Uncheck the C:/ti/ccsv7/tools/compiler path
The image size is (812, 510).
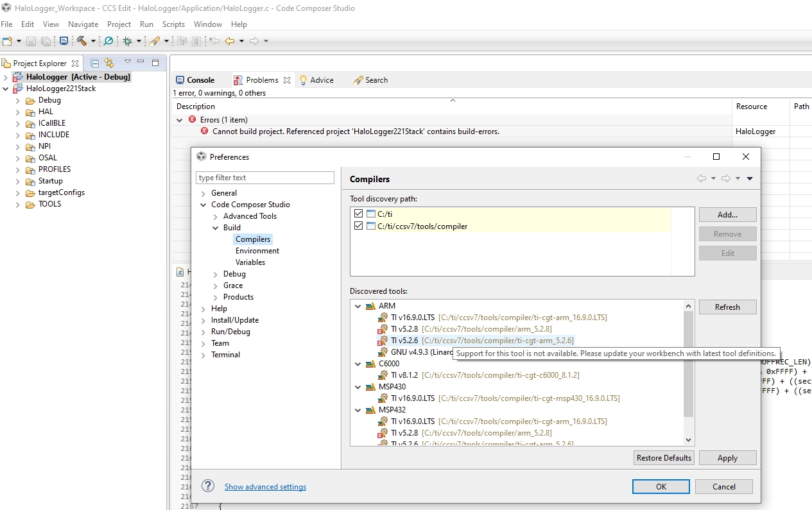(358, 226)
